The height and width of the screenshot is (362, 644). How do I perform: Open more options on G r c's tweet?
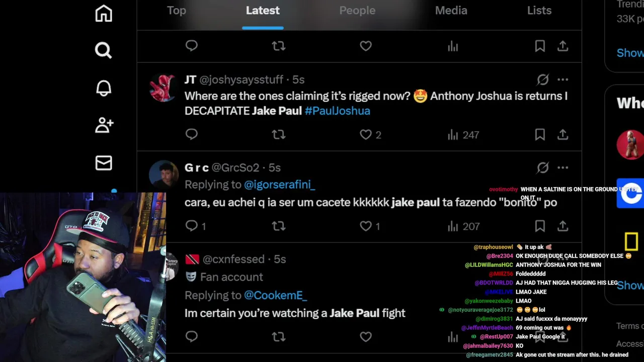562,167
